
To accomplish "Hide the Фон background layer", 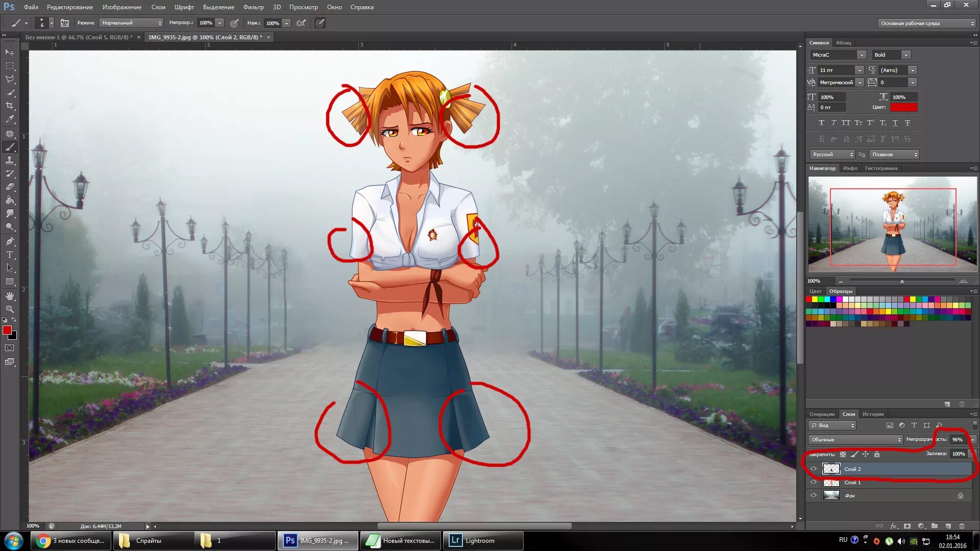I will [x=814, y=495].
